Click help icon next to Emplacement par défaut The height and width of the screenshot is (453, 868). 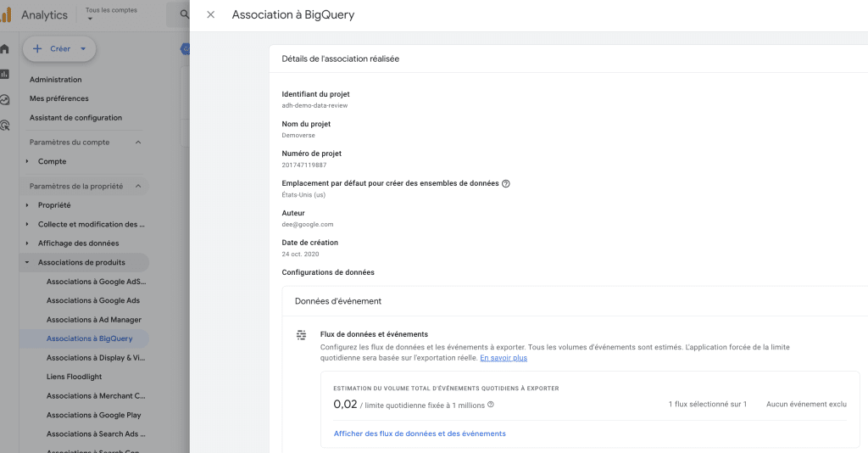[505, 184]
